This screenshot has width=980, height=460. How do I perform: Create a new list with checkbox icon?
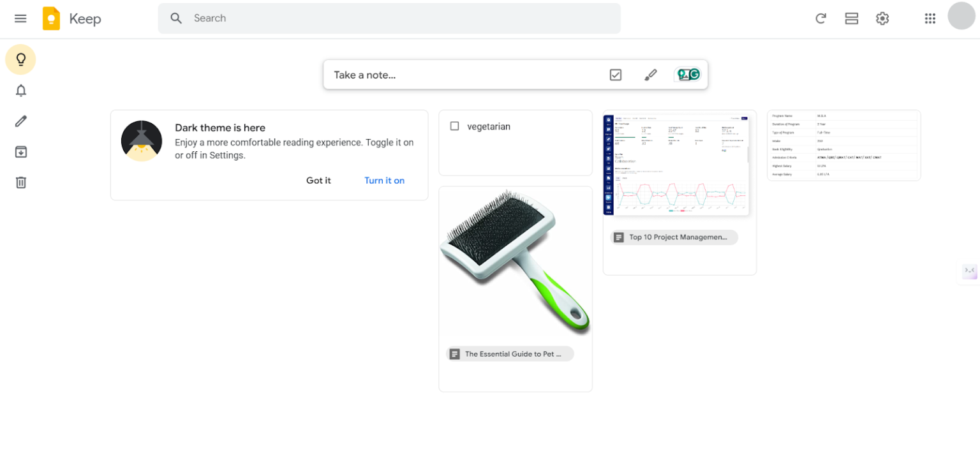tap(615, 75)
